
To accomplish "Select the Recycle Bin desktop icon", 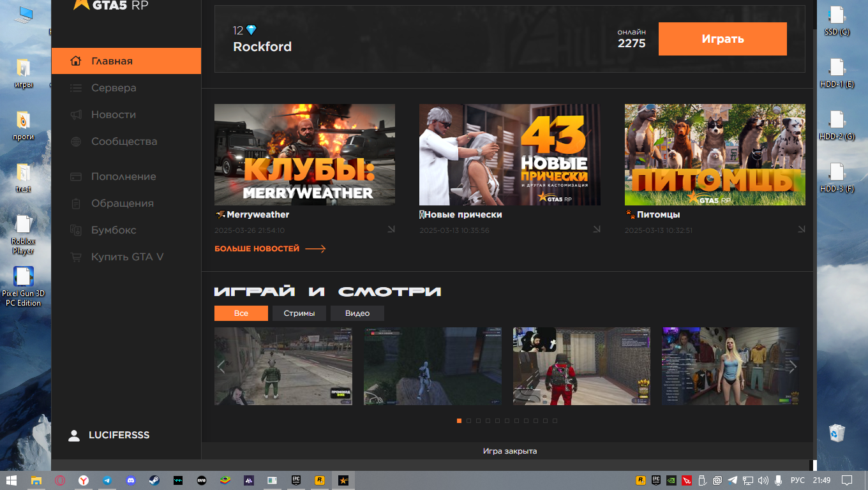I will click(835, 434).
